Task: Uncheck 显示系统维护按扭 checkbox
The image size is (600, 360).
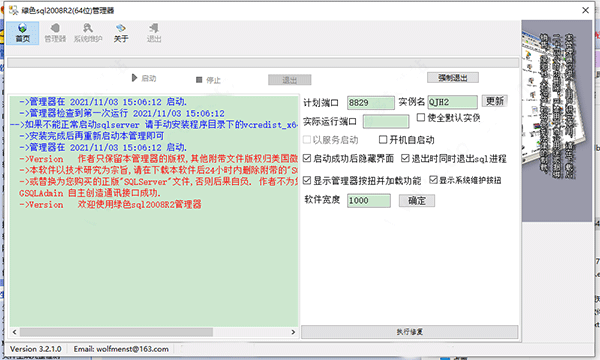Action: [433, 179]
